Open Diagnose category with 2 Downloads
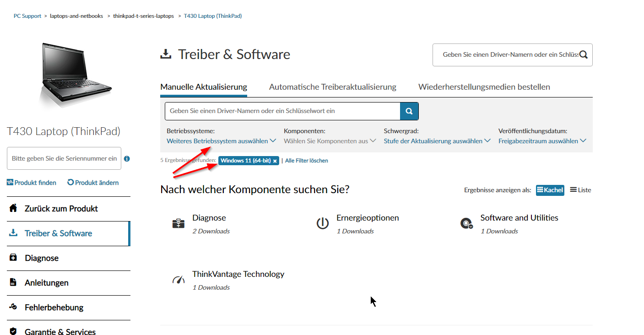Viewport: 644px width, 335px height. (x=209, y=218)
